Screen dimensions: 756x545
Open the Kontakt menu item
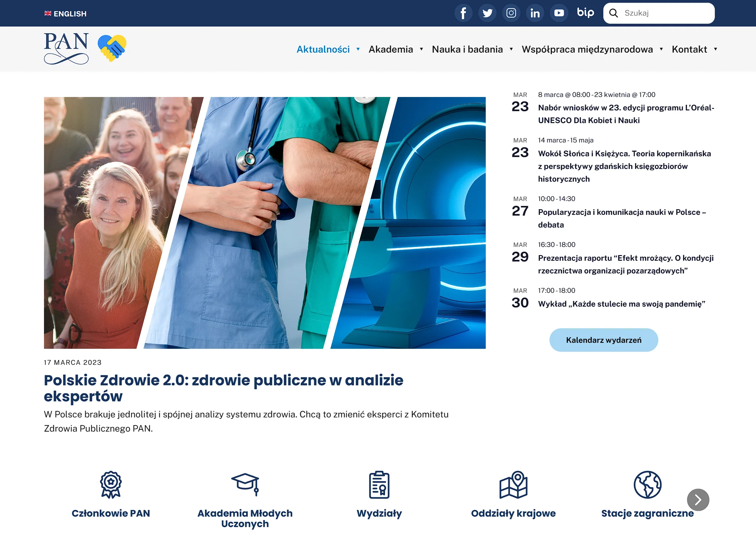[x=689, y=49]
